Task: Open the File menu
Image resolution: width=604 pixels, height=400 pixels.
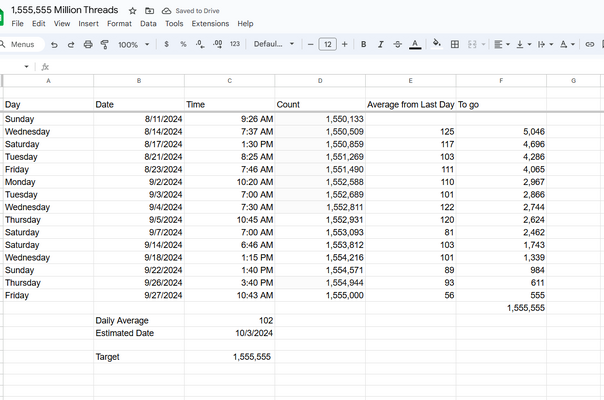Action: pyautogui.click(x=17, y=24)
